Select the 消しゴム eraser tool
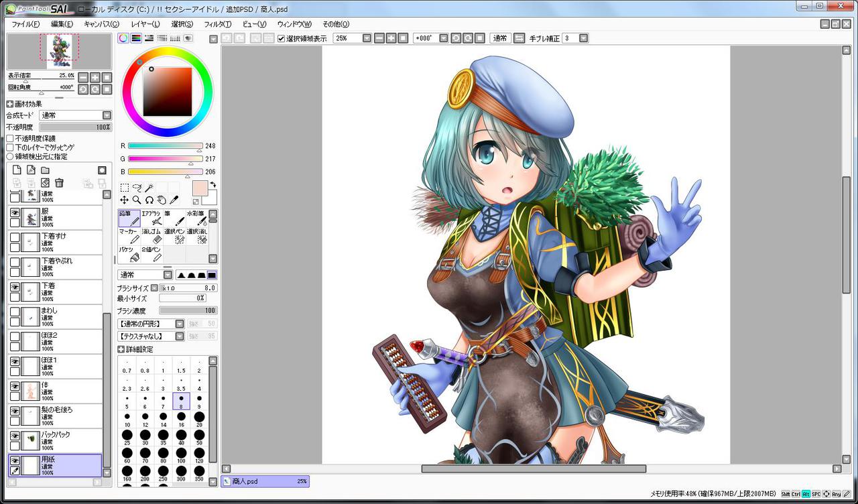858x504 pixels. (152, 235)
